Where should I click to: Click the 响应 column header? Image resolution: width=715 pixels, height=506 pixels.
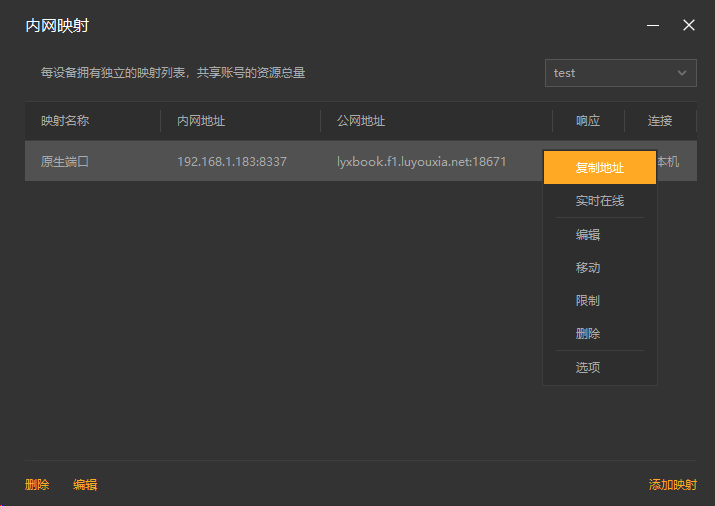click(588, 121)
